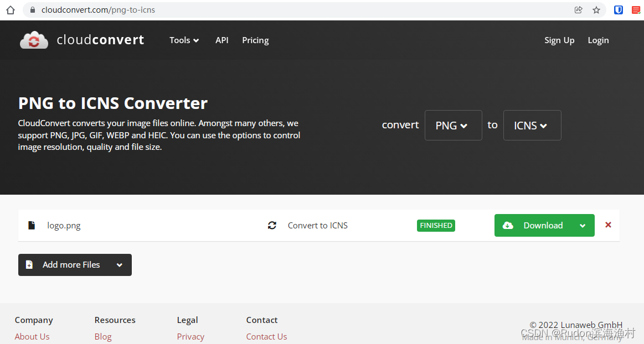Click the Contact footer heading
Viewport: 644px width, 344px height.
click(x=261, y=320)
